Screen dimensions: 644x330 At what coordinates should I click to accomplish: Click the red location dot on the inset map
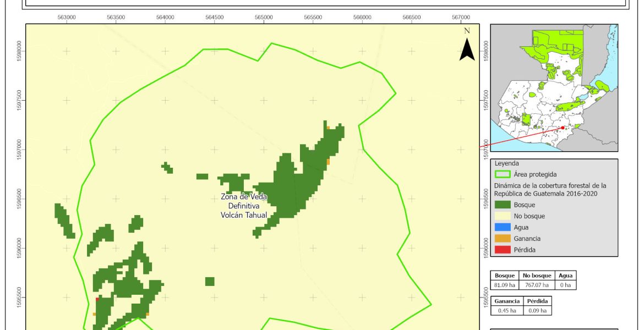point(563,128)
